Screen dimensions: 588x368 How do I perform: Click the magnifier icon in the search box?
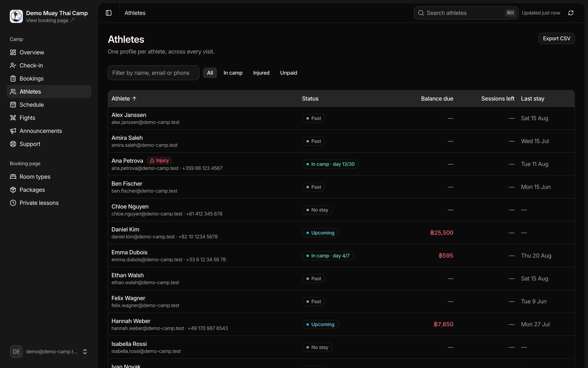[x=421, y=13]
